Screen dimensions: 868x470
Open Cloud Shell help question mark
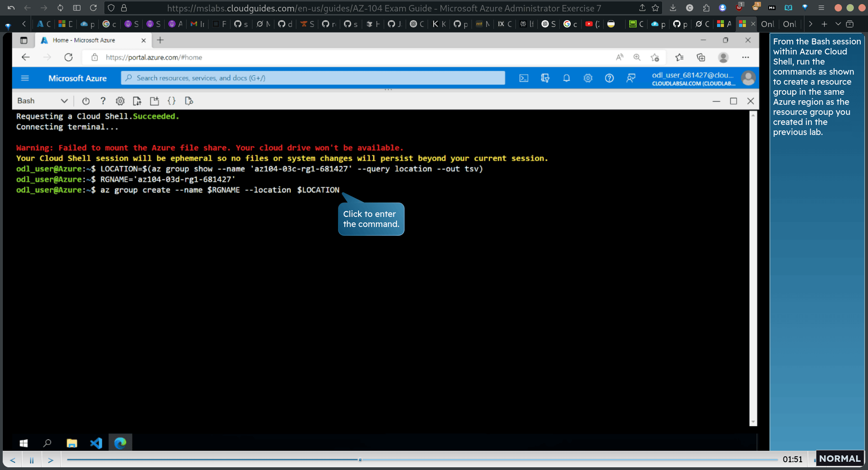coord(103,101)
